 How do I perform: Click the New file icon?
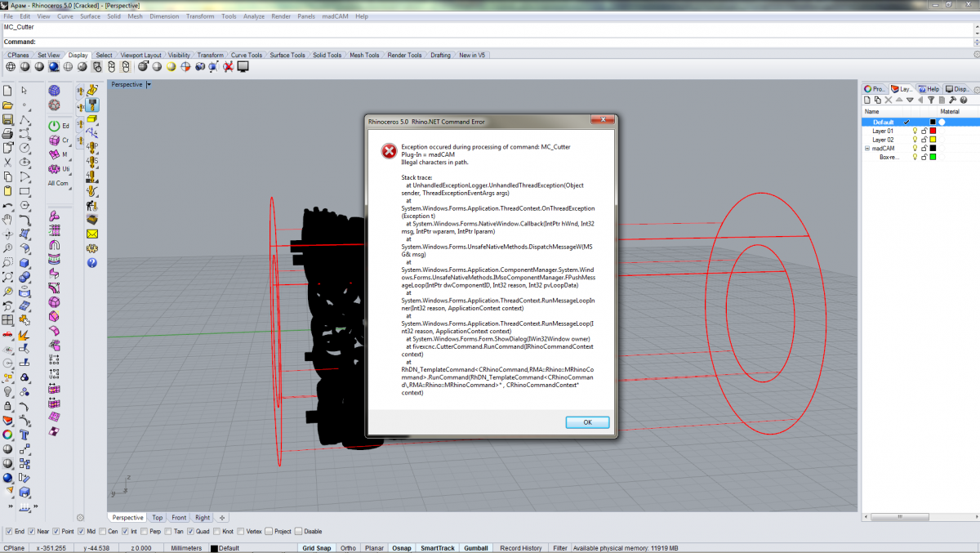pos(7,90)
